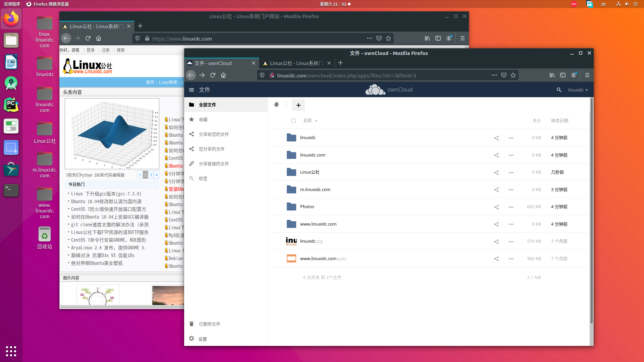Image resolution: width=644 pixels, height=362 pixels.
Task: Click the + icon to upload new file
Action: 298,105
